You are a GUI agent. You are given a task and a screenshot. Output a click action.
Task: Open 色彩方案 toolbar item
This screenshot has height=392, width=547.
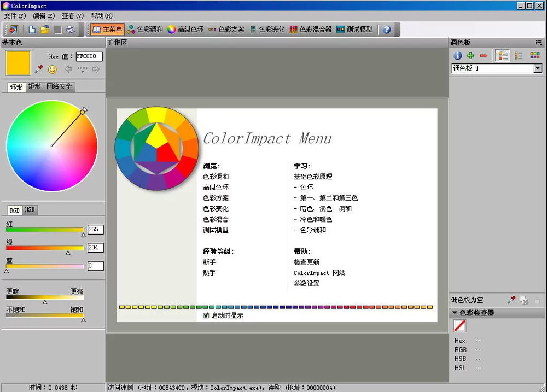coord(226,30)
